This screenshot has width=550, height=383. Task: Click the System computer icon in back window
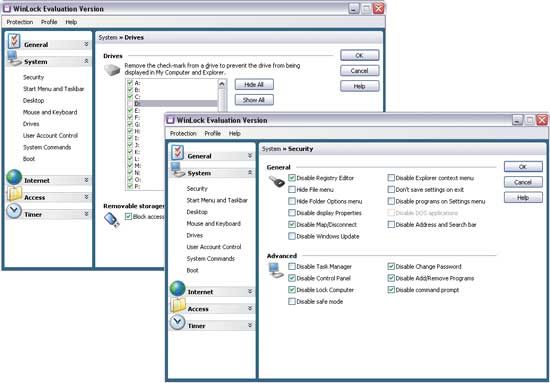click(14, 59)
